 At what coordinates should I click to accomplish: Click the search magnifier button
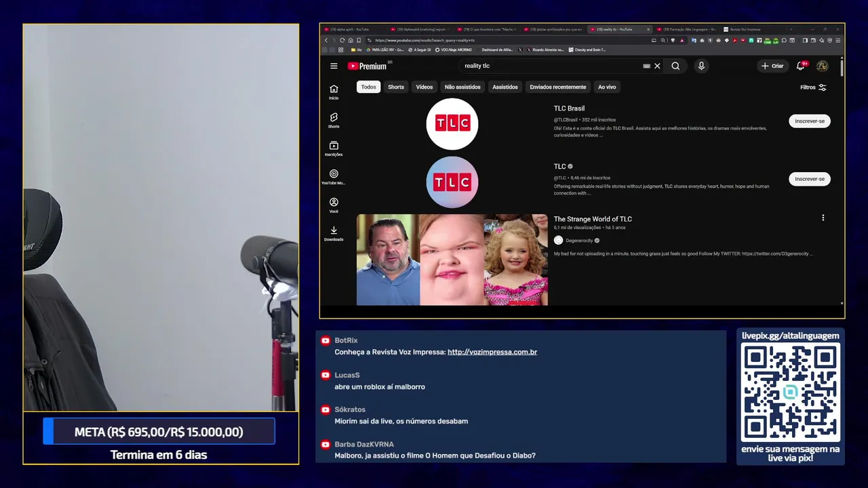click(675, 66)
